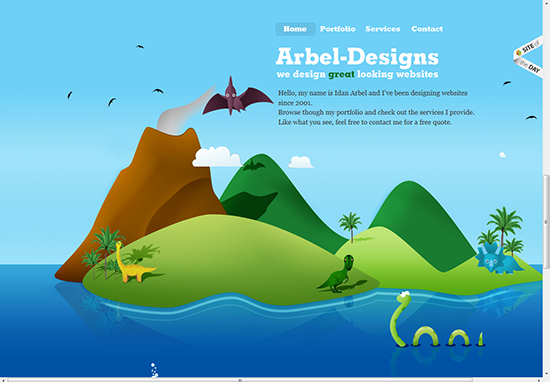Image resolution: width=550 pixels, height=382 pixels.
Task: Go to the Portfolio page
Action: (337, 29)
